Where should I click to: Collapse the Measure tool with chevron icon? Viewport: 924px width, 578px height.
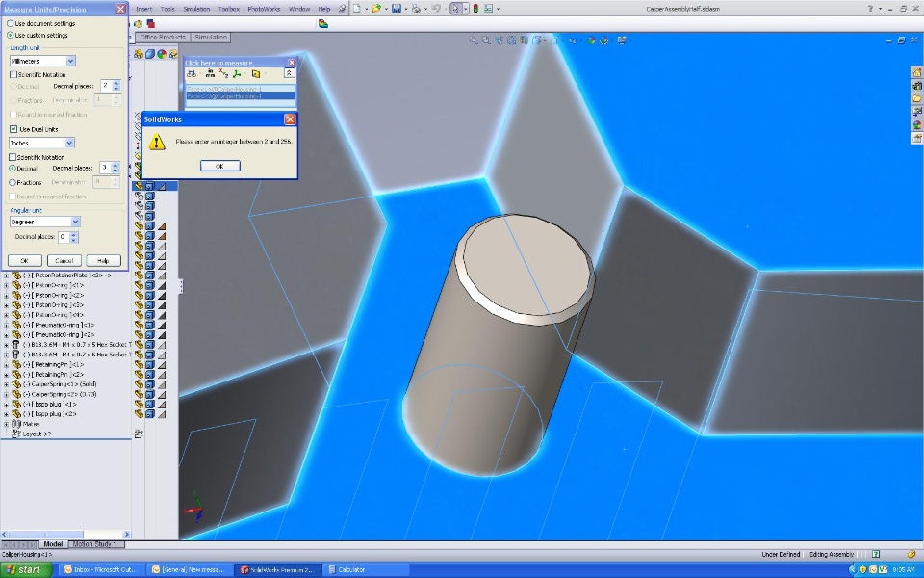click(x=289, y=73)
